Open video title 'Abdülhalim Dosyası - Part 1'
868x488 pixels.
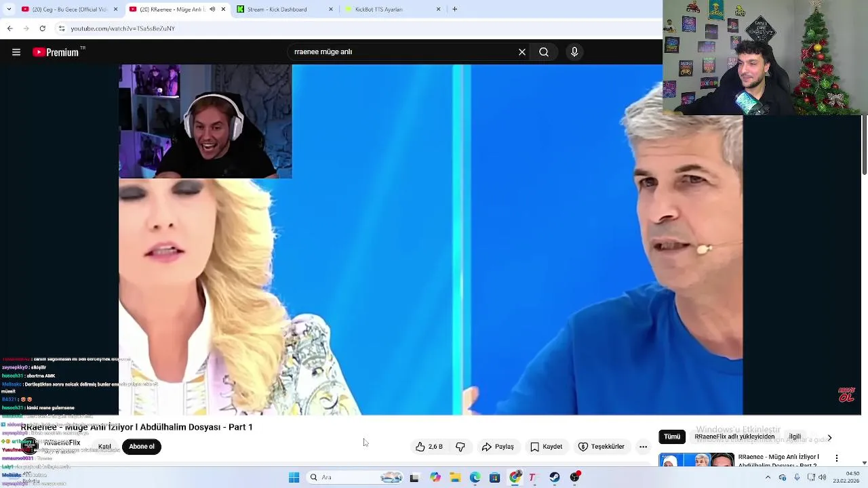pyautogui.click(x=136, y=427)
